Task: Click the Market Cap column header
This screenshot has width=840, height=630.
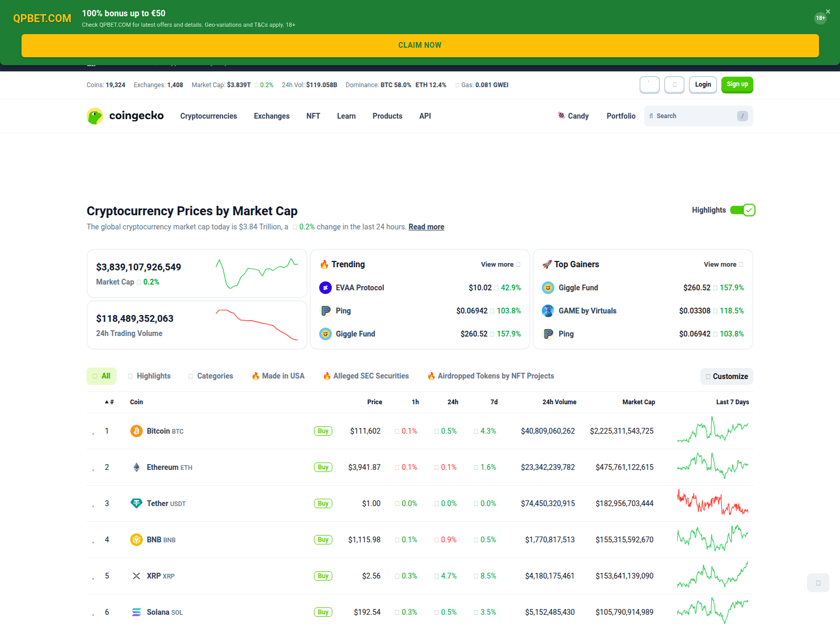Action: pos(639,402)
